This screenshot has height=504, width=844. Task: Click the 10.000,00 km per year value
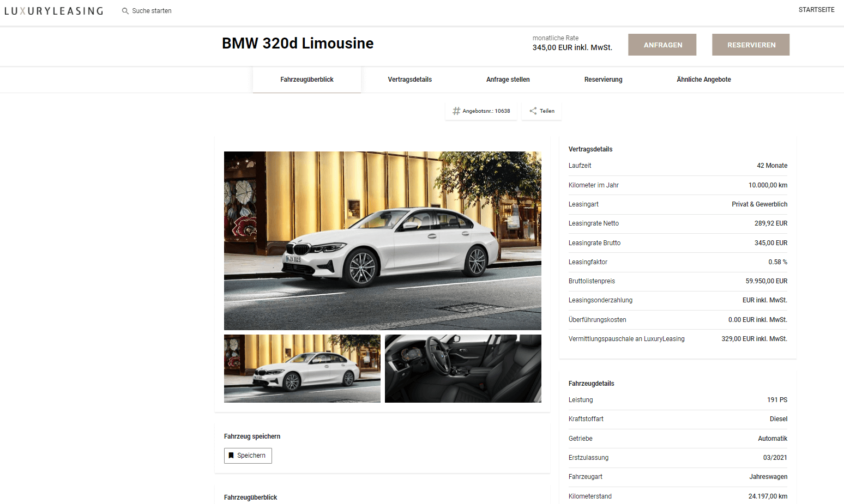point(768,185)
